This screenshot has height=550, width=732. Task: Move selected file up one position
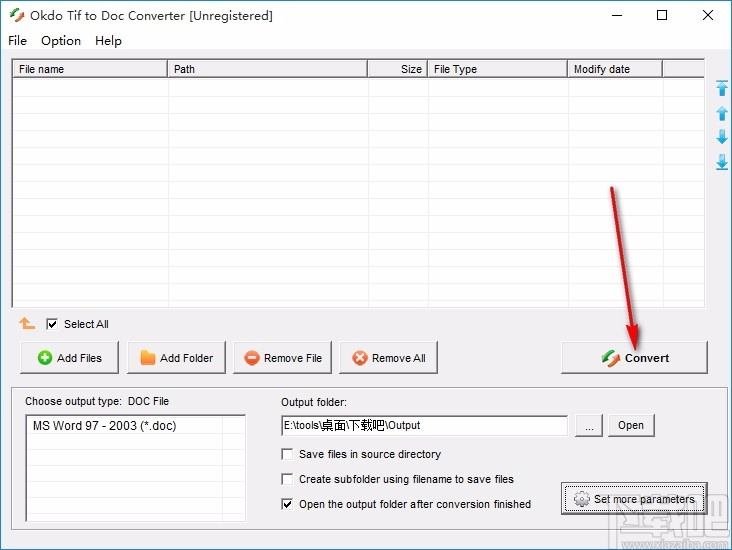click(x=722, y=113)
